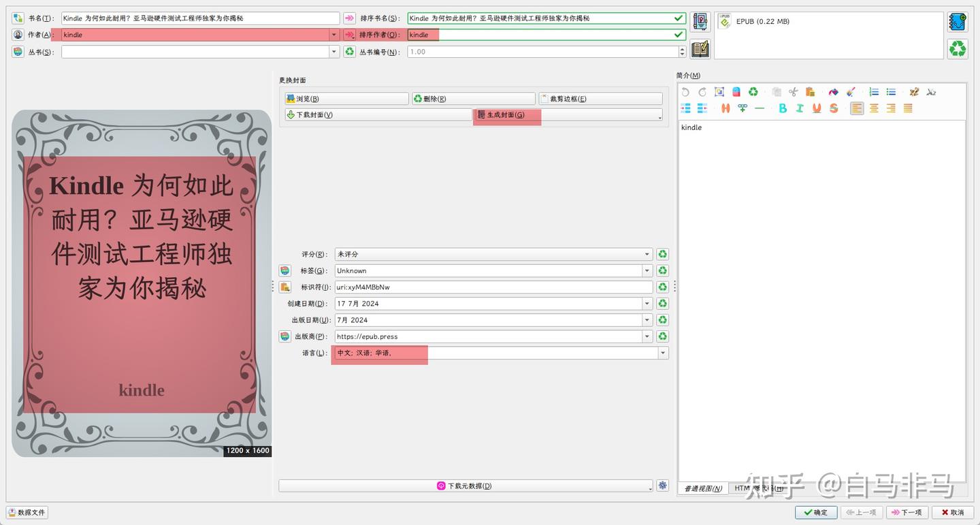This screenshot has height=525, width=980.
Task: Open the 评分 rating dropdown
Action: coord(647,255)
